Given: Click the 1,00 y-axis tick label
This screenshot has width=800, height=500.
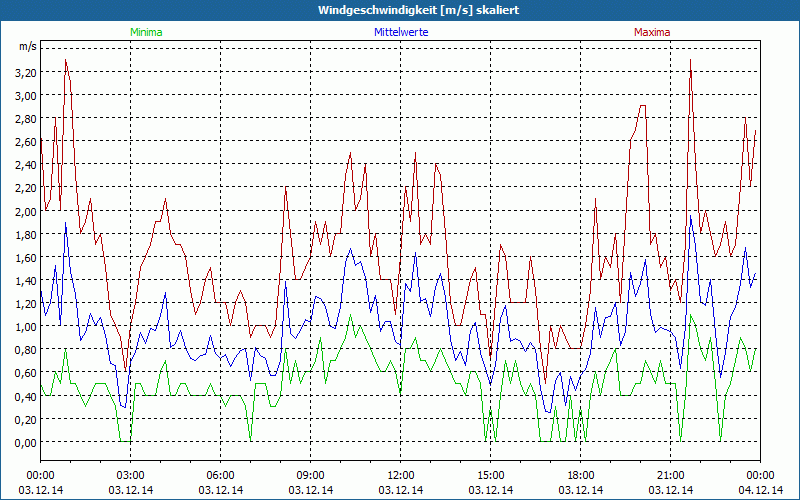Looking at the screenshot, I should click(25, 327).
